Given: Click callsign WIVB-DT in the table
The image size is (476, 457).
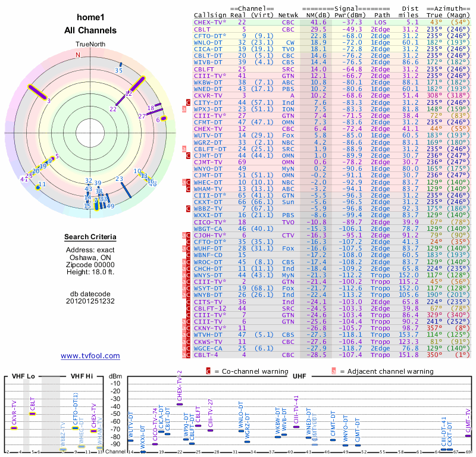Looking at the screenshot, I should (208, 62).
